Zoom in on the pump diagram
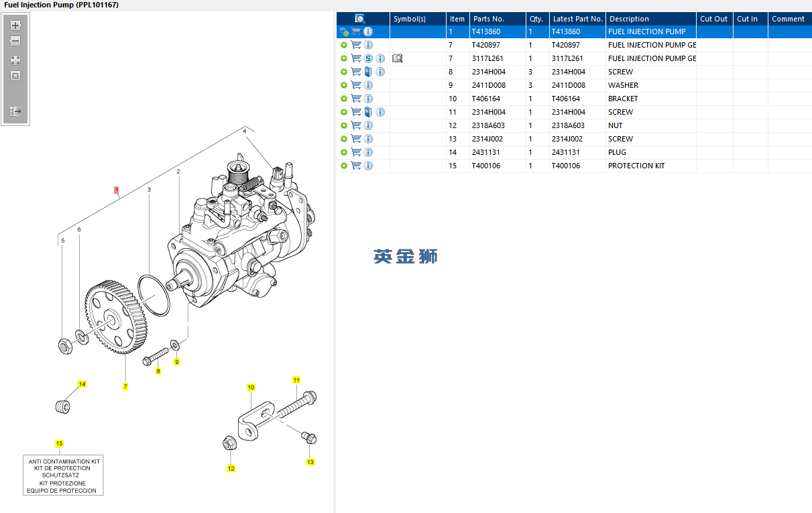 [x=15, y=25]
